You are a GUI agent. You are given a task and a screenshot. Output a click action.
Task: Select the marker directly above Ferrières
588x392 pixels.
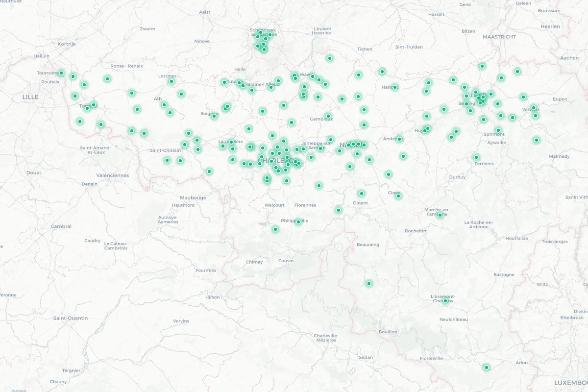pos(476,157)
